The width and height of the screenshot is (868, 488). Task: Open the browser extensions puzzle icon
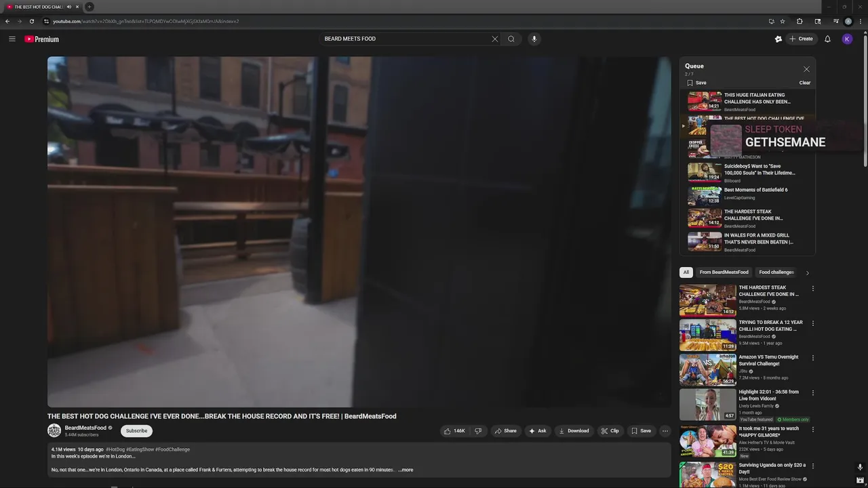(x=800, y=21)
